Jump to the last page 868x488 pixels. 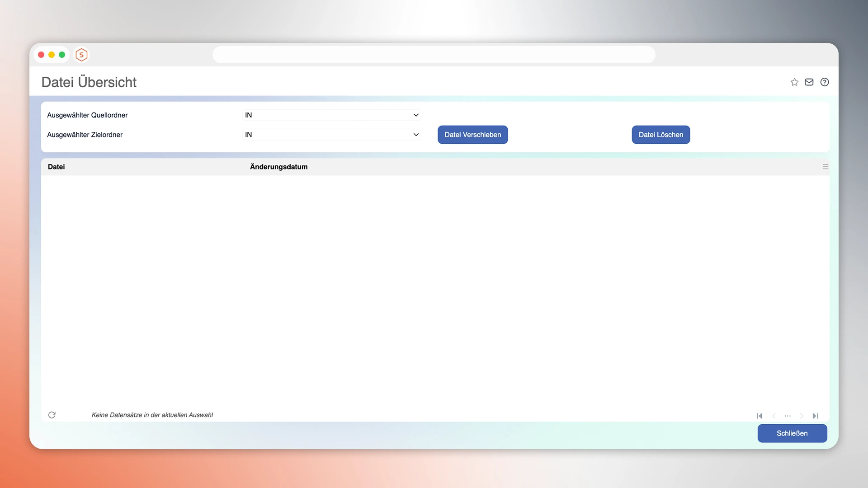[816, 416]
